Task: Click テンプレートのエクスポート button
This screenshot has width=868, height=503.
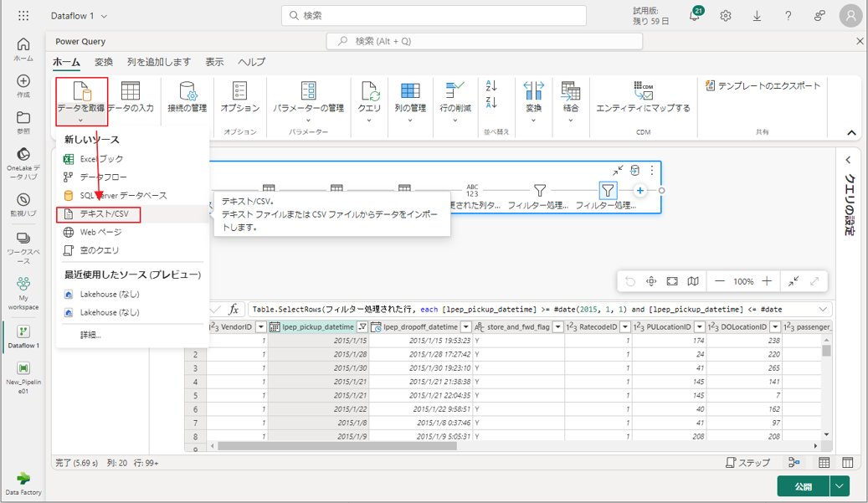Action: point(763,85)
